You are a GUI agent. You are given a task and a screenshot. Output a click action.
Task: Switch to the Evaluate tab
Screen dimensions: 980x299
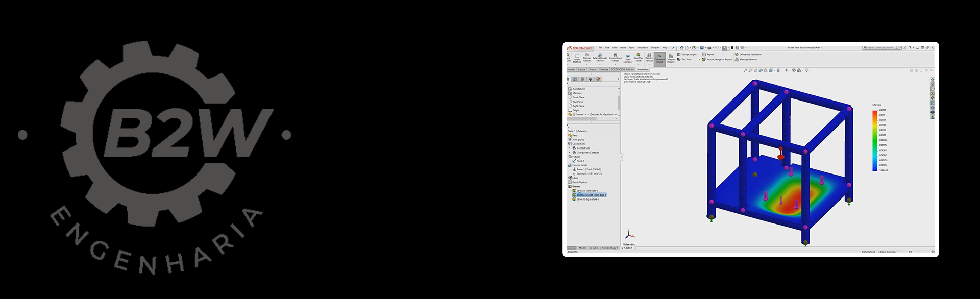tap(604, 69)
